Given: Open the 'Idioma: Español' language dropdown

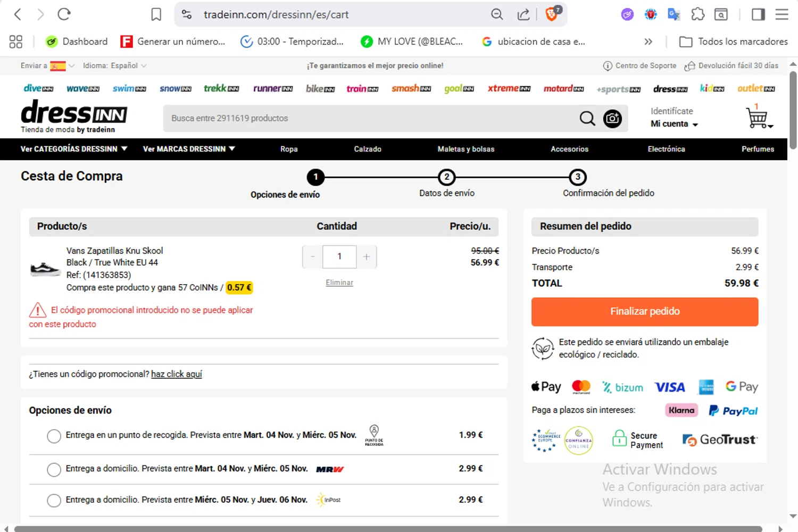Looking at the screenshot, I should tap(114, 65).
